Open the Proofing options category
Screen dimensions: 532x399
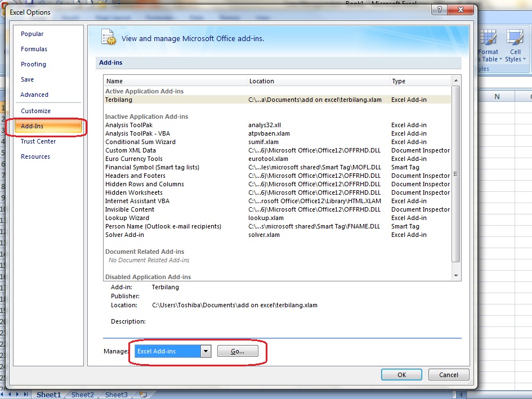point(33,65)
